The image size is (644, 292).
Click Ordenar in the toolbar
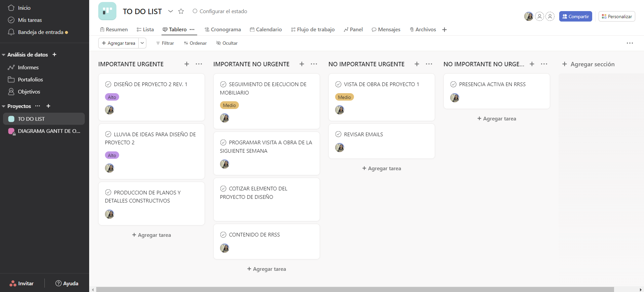pyautogui.click(x=195, y=43)
